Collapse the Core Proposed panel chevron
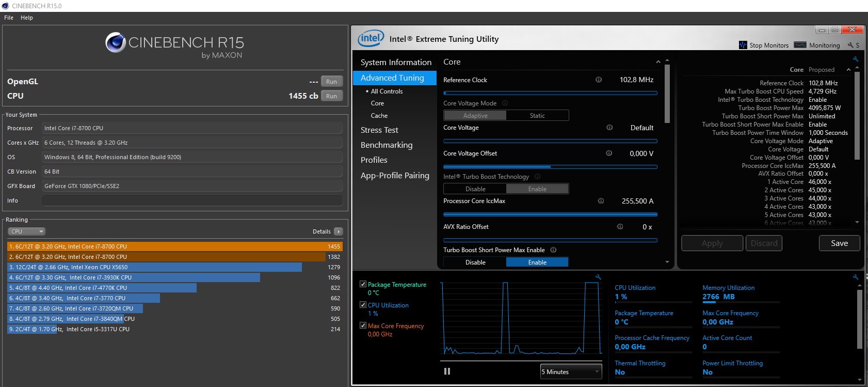Viewport: 868px width, 387px height. point(848,70)
